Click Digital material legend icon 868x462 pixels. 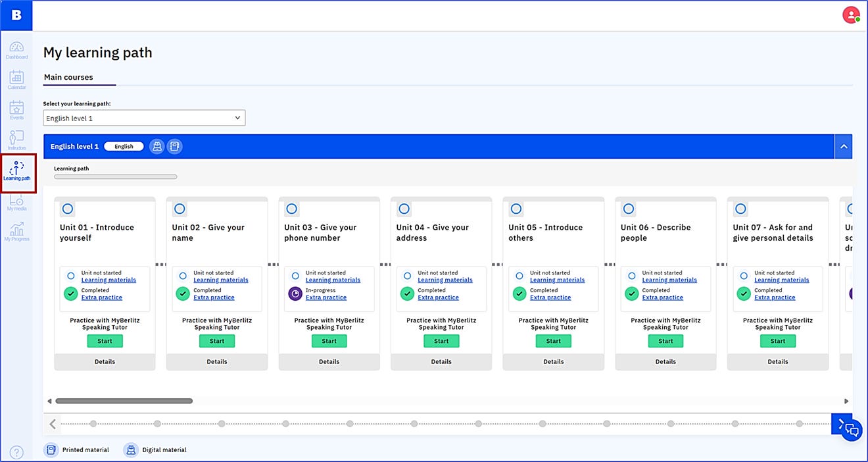(131, 450)
